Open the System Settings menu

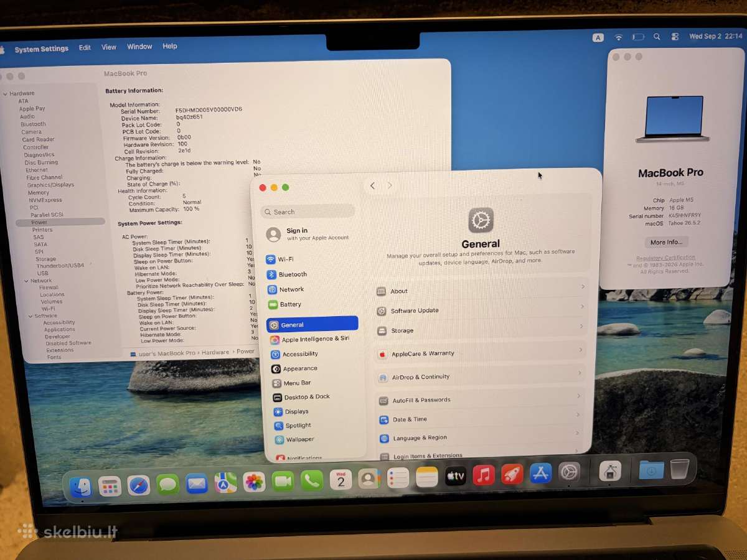click(42, 49)
